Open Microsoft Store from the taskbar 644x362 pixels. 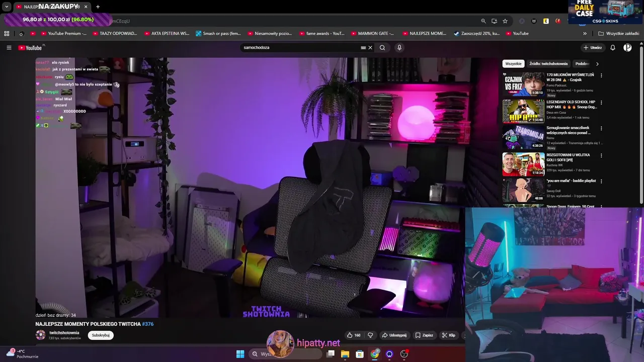click(360, 354)
